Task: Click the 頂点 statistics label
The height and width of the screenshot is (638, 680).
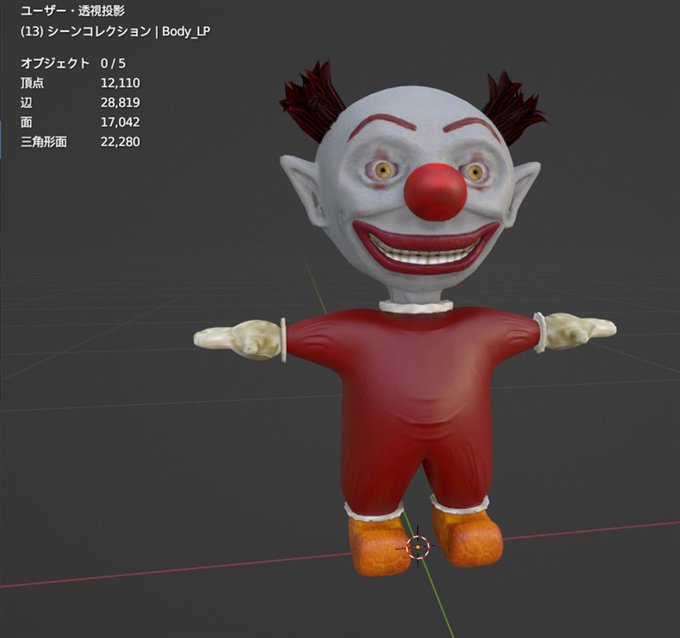Action: (x=32, y=83)
